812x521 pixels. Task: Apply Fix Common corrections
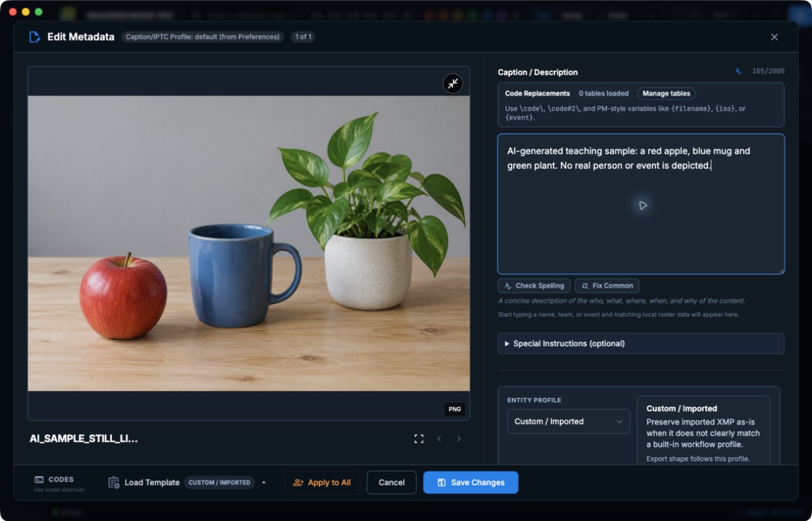pos(607,286)
